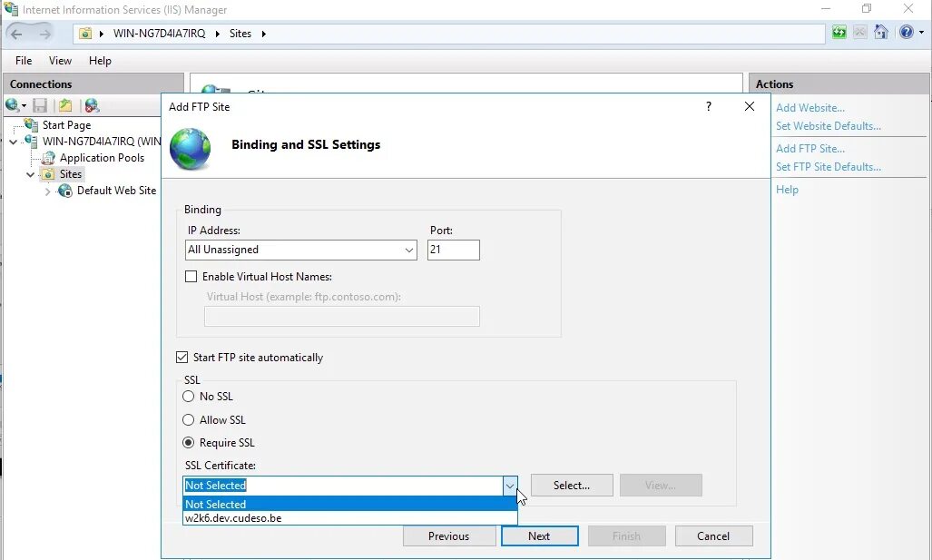Click the Back navigation arrow
Screen dimensions: 932x560
pyautogui.click(x=16, y=34)
